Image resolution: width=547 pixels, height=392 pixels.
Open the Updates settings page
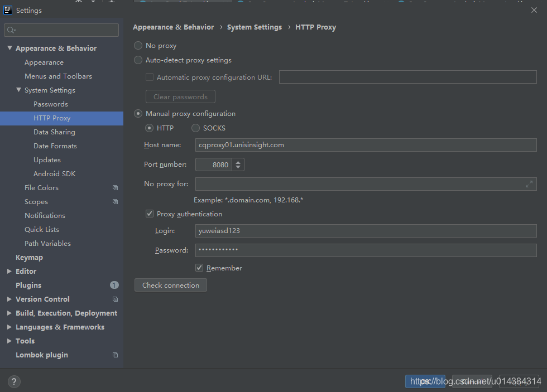click(x=47, y=160)
